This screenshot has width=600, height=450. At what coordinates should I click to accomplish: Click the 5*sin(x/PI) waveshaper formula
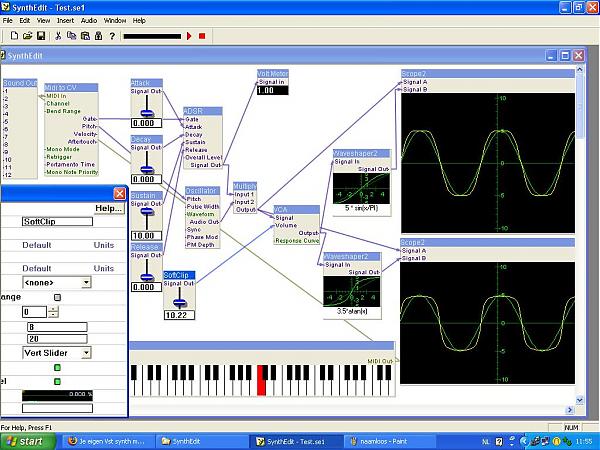[362, 209]
